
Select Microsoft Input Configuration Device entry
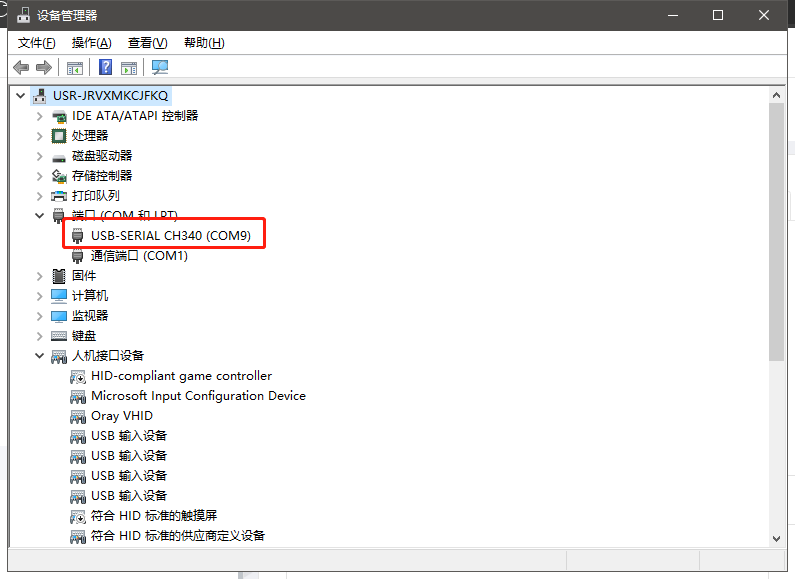point(198,396)
